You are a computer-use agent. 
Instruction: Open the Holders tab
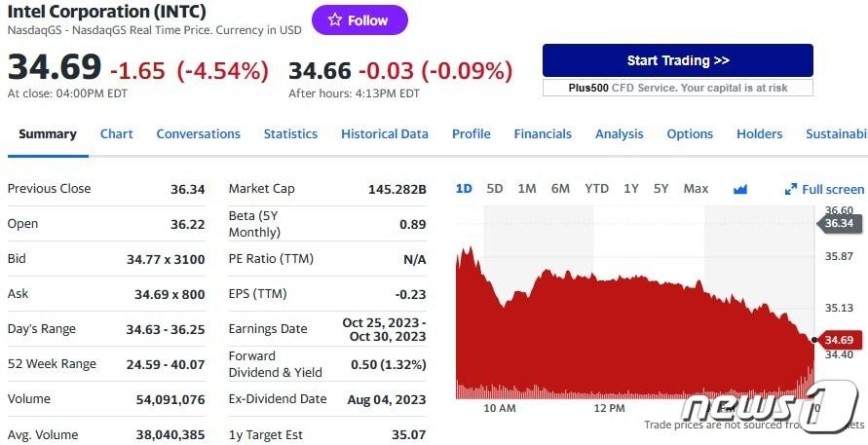click(759, 134)
